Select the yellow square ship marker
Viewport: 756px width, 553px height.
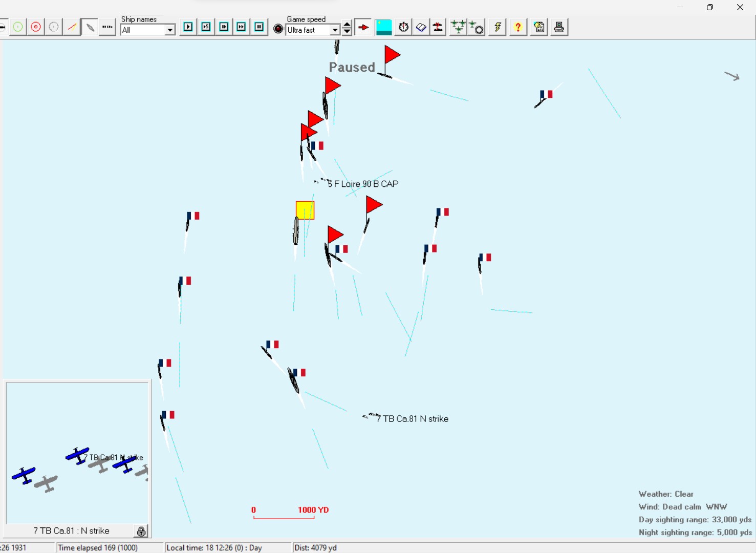(x=305, y=210)
